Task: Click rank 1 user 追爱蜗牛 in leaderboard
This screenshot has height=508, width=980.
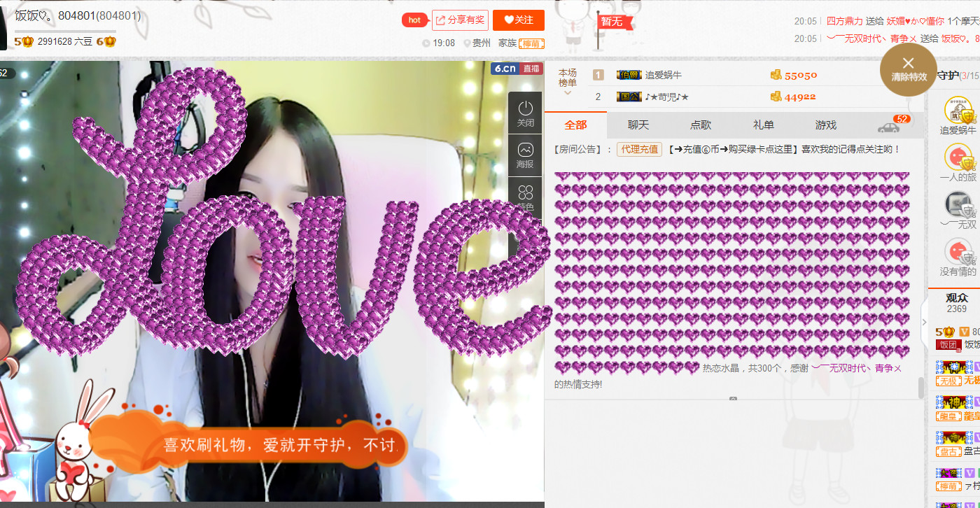Action: click(663, 75)
